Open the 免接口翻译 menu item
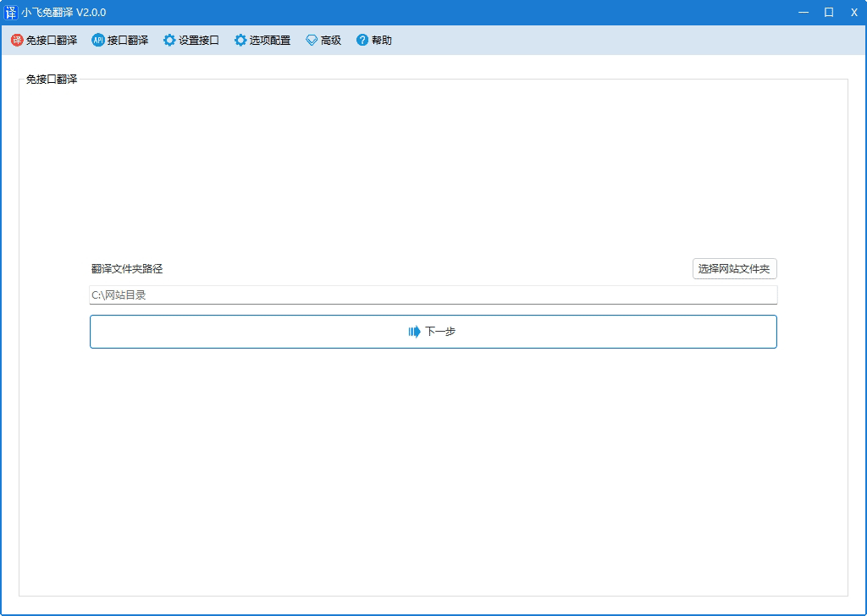 (x=52, y=40)
